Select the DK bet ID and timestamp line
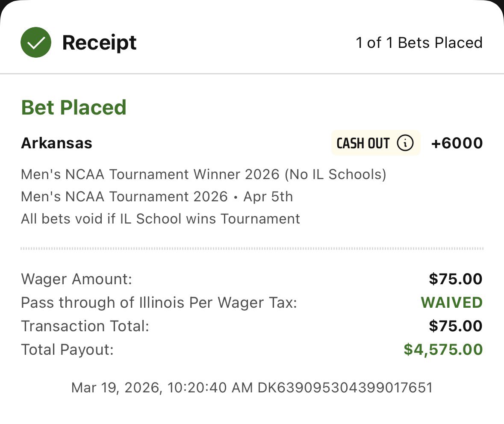This screenshot has width=504, height=424. pos(252,388)
